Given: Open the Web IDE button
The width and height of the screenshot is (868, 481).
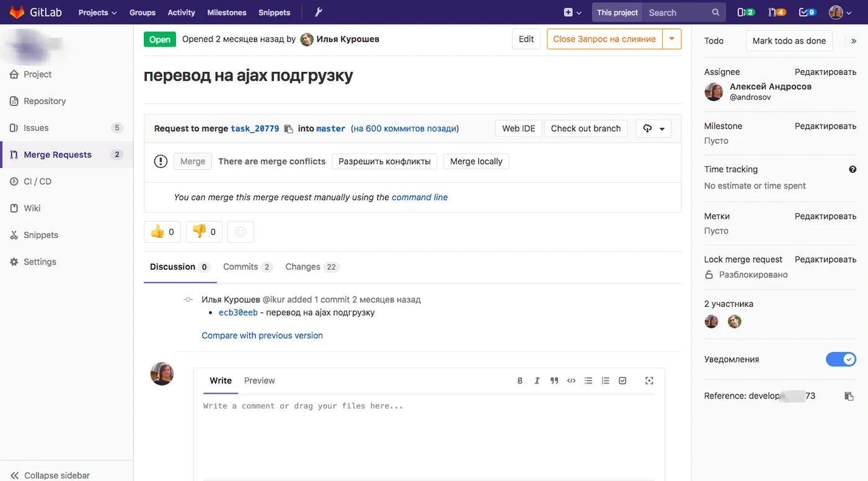Looking at the screenshot, I should 518,128.
